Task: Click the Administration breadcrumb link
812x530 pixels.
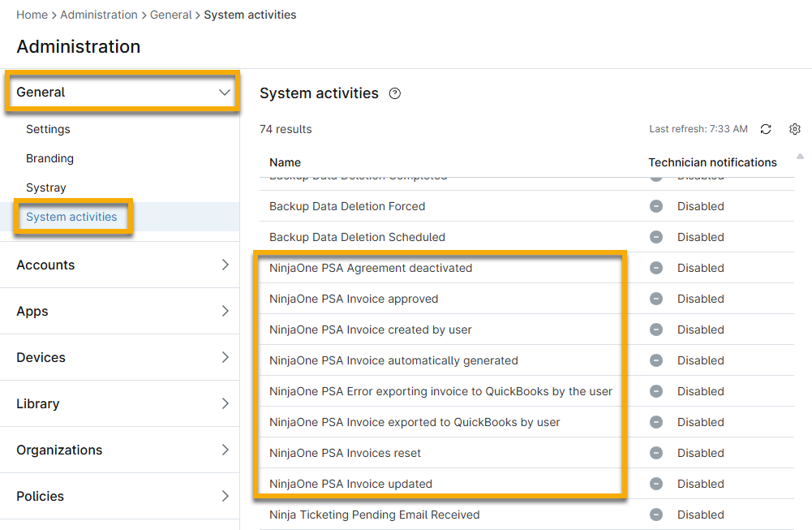Action: pyautogui.click(x=98, y=15)
